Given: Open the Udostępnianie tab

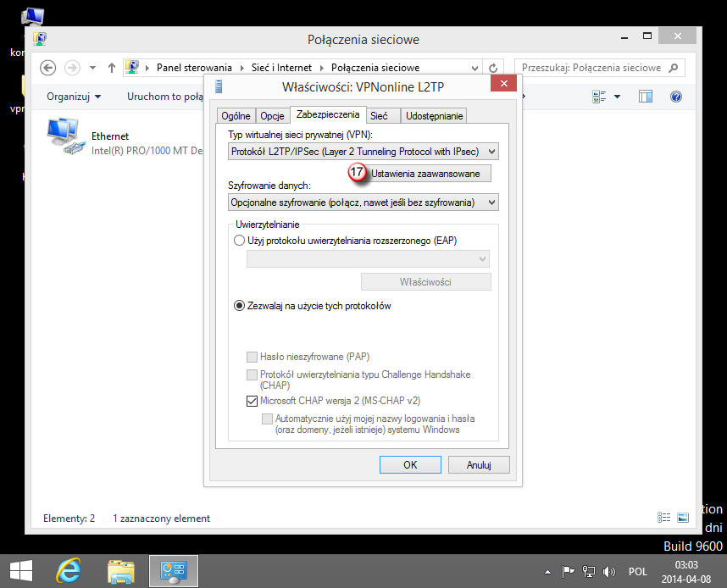Looking at the screenshot, I should 434,116.
